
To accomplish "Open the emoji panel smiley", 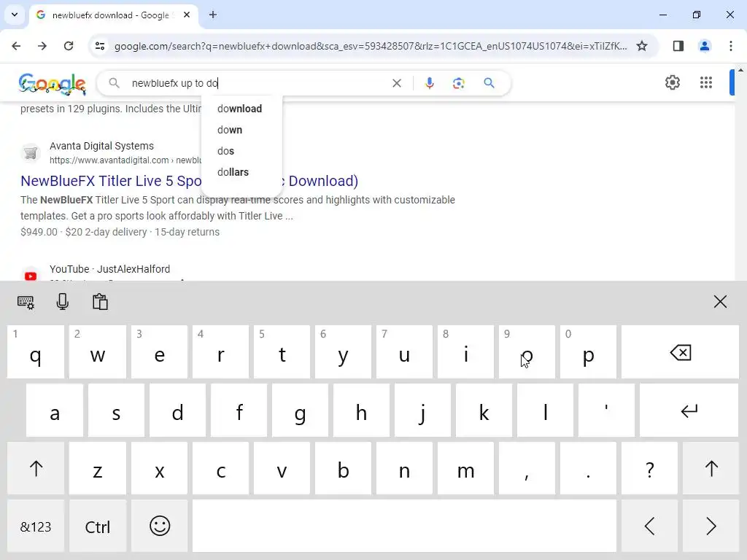I will coord(160,526).
